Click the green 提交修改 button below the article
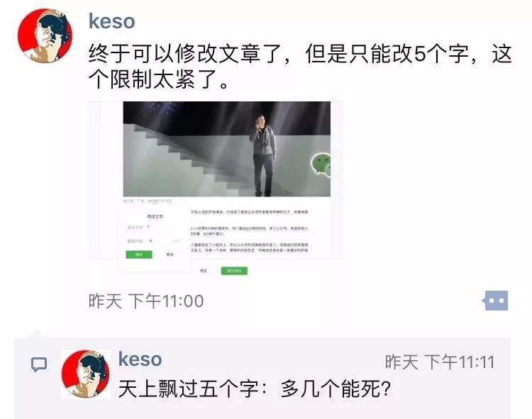The height and width of the screenshot is (419, 532). point(234,271)
